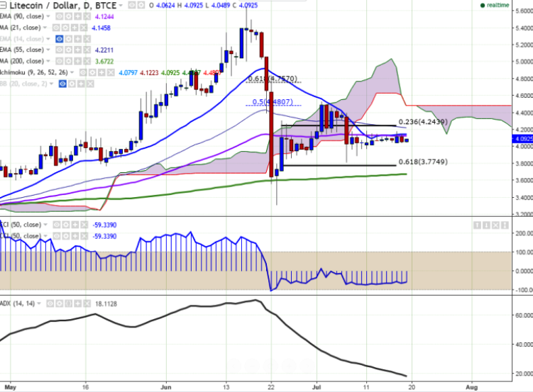Maximize the CCI pane
The height and width of the screenshot is (392, 533).
click(505, 225)
